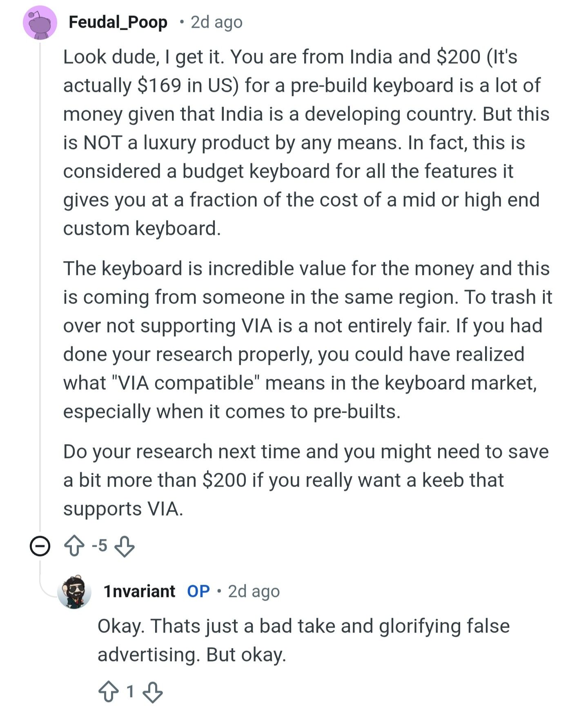Click the -5 vote score
588x718 pixels.
[99, 546]
